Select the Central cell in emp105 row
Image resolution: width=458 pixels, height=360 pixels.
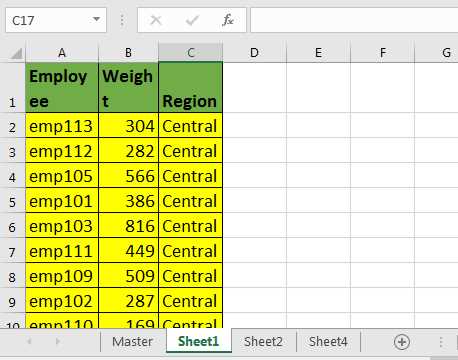(x=191, y=176)
